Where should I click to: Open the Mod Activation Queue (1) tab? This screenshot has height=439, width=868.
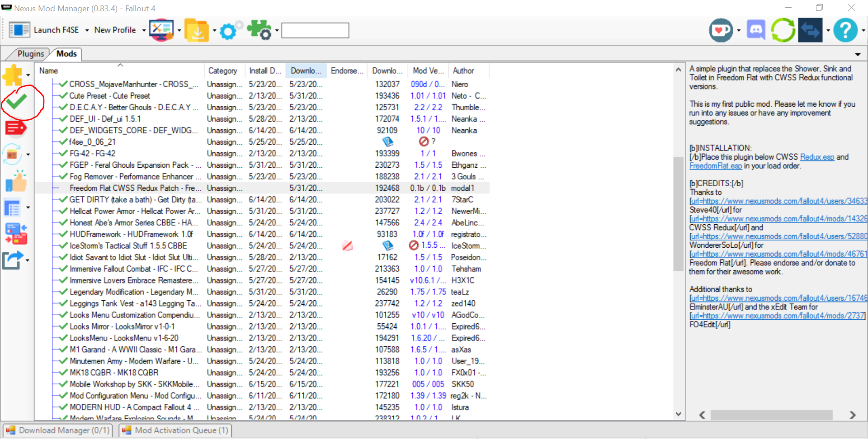tap(176, 430)
